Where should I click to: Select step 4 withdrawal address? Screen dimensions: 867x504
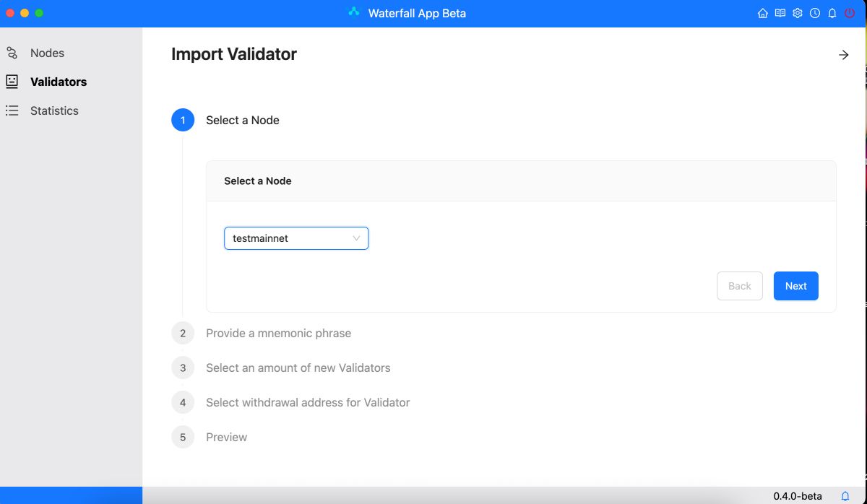pyautogui.click(x=307, y=402)
